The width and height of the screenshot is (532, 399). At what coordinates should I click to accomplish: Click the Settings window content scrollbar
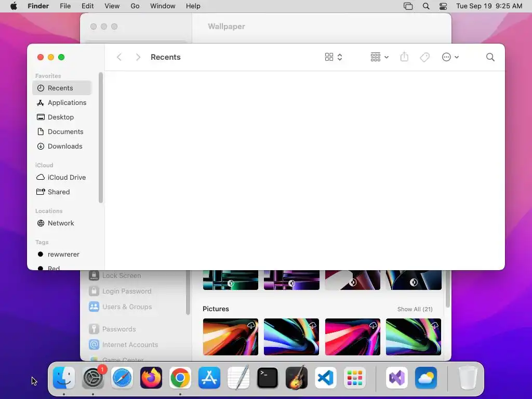coord(447,289)
